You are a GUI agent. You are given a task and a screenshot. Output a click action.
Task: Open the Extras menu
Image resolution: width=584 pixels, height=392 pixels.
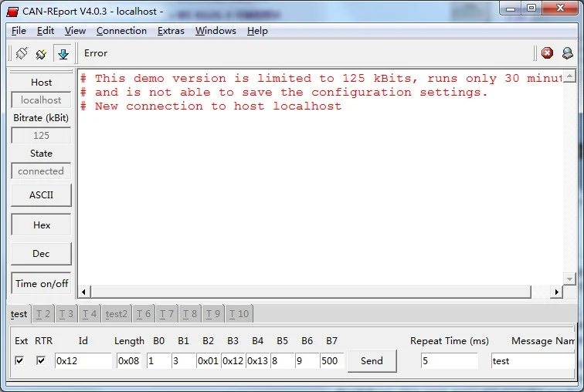[x=171, y=31]
